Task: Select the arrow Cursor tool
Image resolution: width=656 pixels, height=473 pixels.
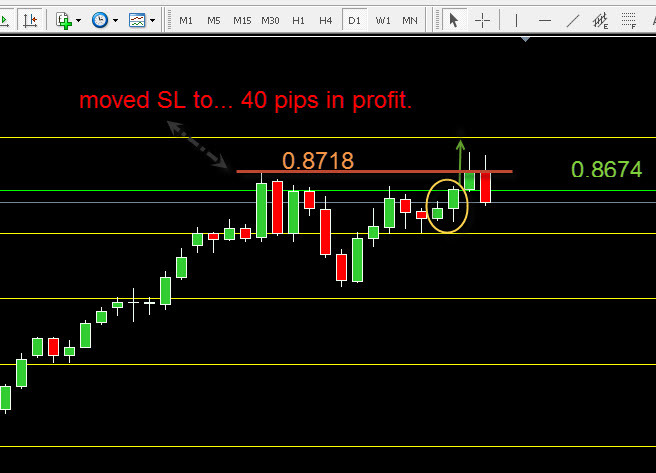Action: click(x=454, y=20)
